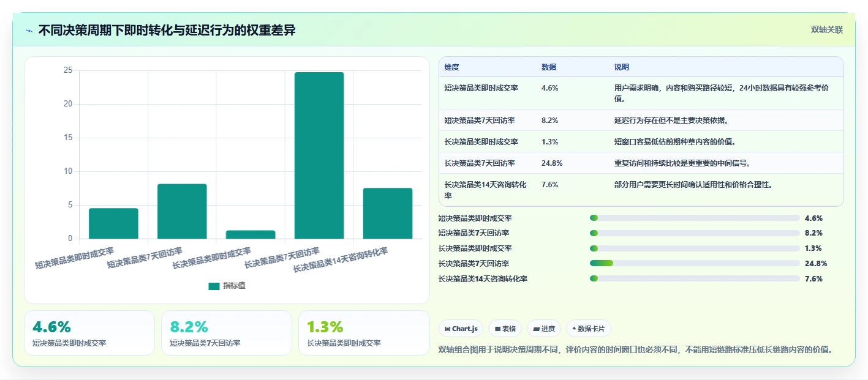Click the 4.6% value in the table
The image size is (868, 380).
(x=549, y=88)
